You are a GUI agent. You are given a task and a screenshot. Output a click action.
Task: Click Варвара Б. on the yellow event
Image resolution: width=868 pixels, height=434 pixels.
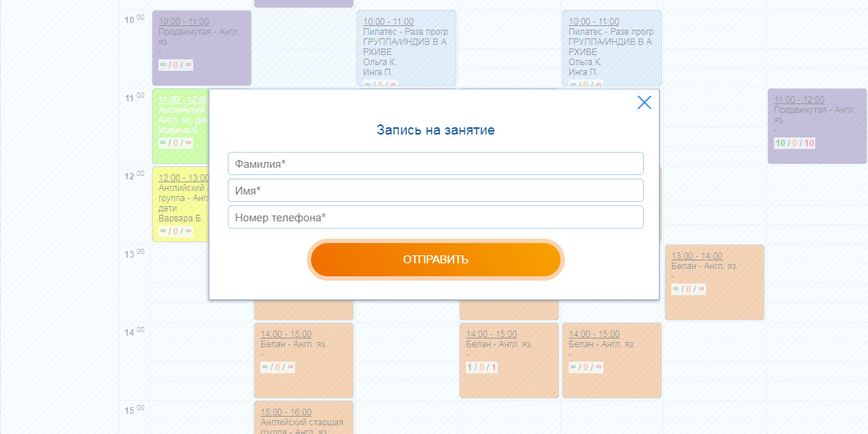(x=180, y=218)
